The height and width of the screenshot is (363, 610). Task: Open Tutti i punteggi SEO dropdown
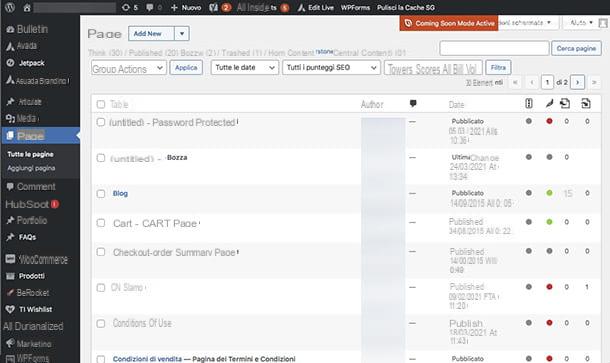coord(331,68)
